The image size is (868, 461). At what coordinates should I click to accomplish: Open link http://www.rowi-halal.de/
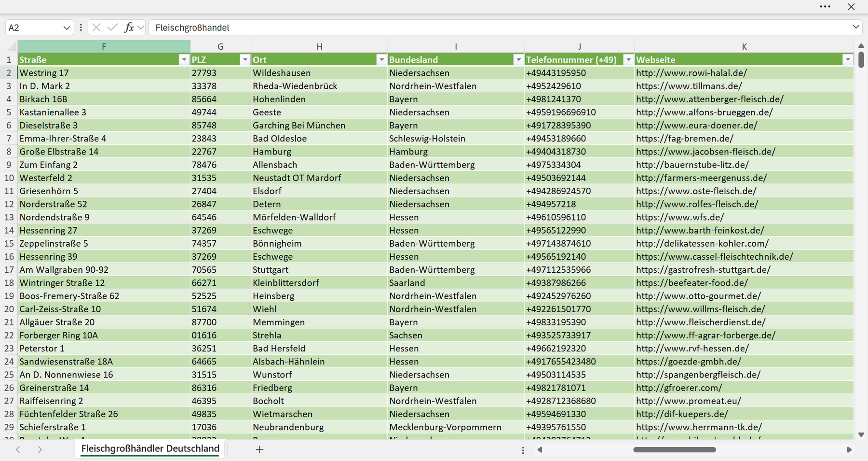(691, 73)
